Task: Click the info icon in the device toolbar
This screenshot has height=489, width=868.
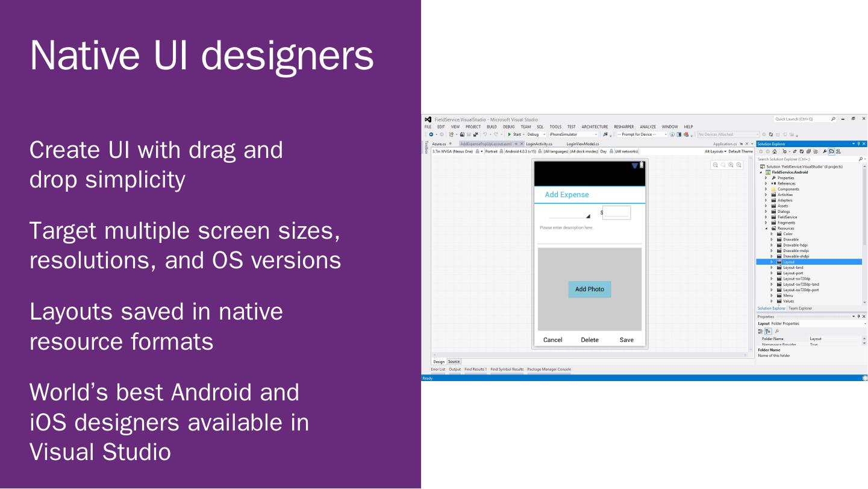Action: (672, 134)
